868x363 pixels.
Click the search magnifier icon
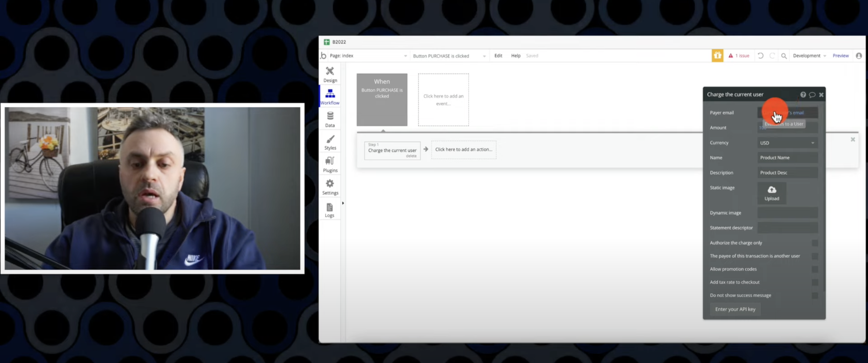pyautogui.click(x=784, y=56)
